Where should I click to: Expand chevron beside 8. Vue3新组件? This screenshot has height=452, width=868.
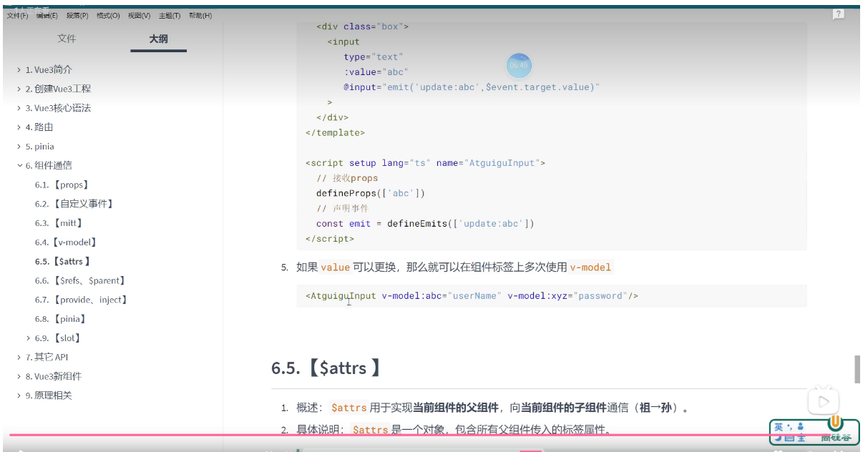pos(19,376)
